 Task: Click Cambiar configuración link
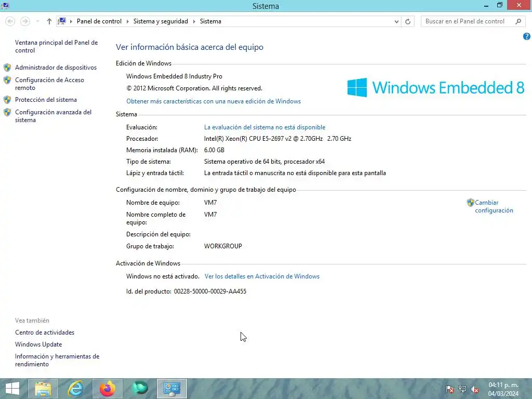click(494, 206)
